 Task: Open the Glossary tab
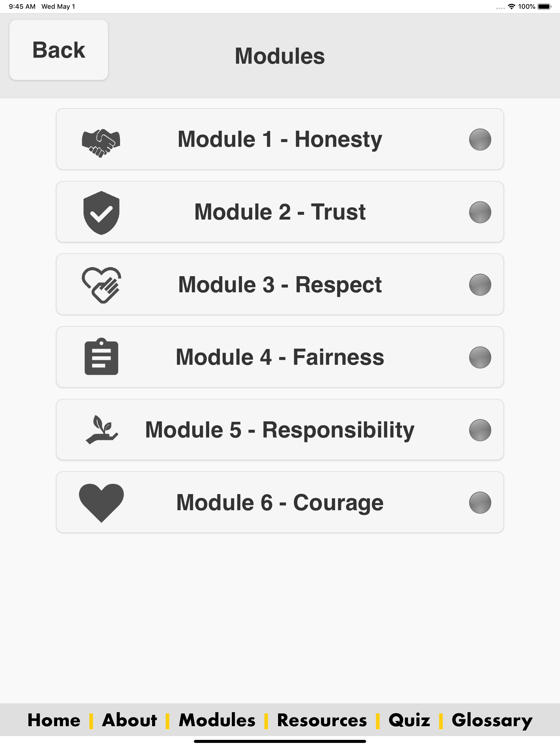[492, 721]
